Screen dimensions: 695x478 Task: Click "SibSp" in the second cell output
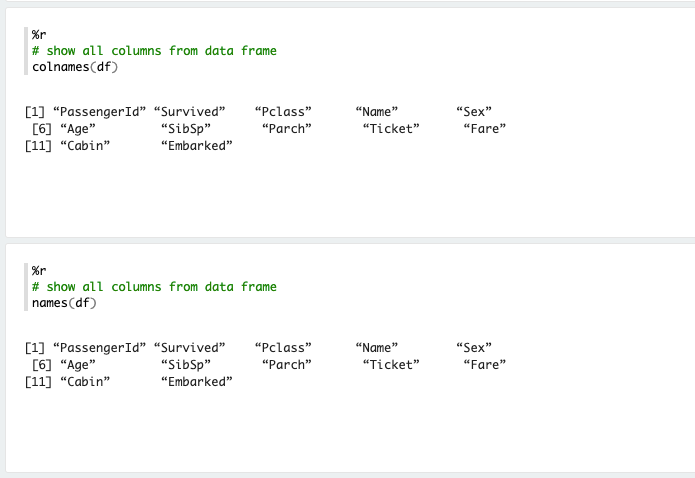point(186,365)
